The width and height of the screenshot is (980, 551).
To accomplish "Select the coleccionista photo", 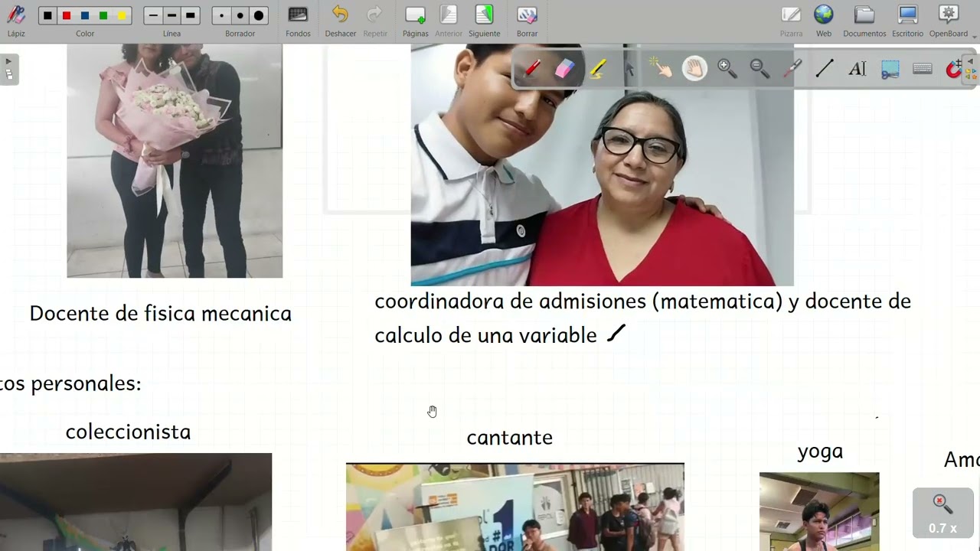I will 136,502.
